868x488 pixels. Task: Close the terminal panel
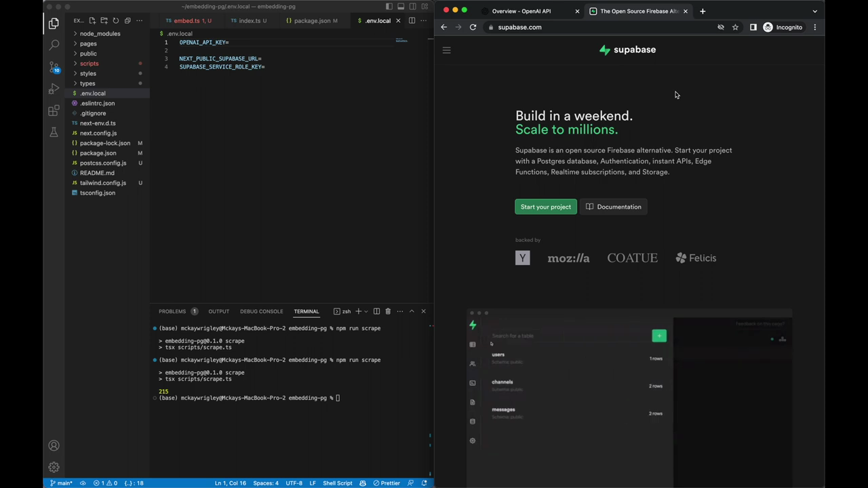[x=423, y=311]
